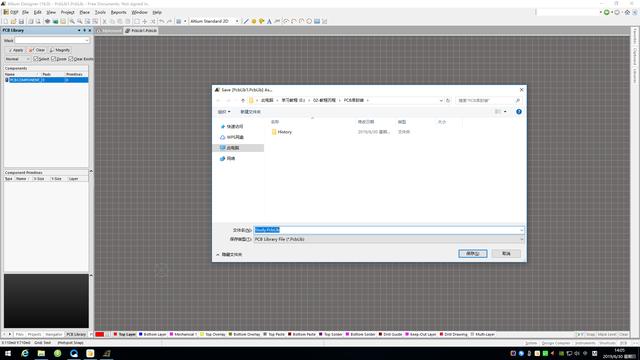The image size is (640, 360).
Task: Open the File menu
Action: point(25,12)
